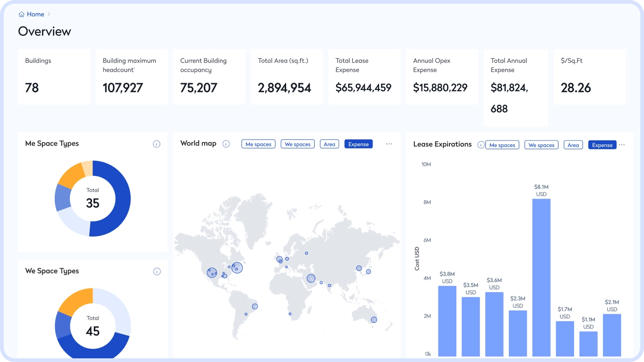Enable the Me spaces filter on World map
This screenshot has height=362, width=644.
258,143
